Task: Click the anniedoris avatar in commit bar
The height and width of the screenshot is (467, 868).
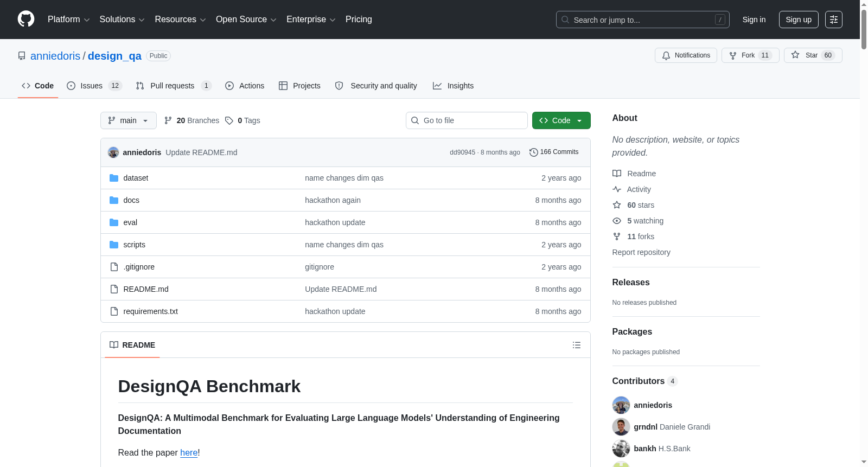Action: [113, 152]
